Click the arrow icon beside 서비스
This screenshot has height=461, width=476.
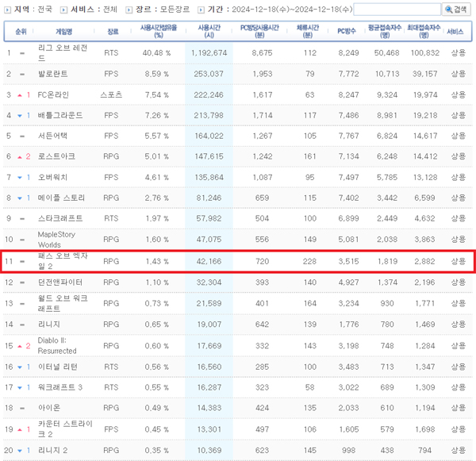[x=64, y=10]
